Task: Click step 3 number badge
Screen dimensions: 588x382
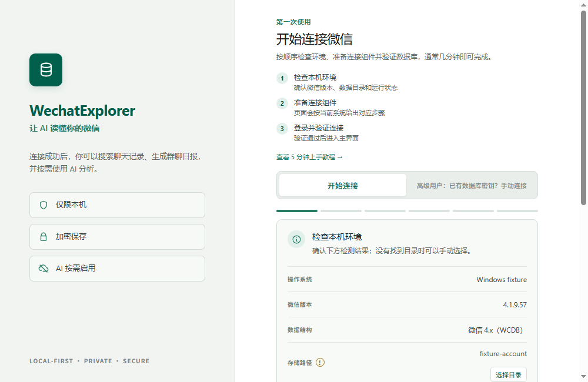Action: click(x=282, y=129)
